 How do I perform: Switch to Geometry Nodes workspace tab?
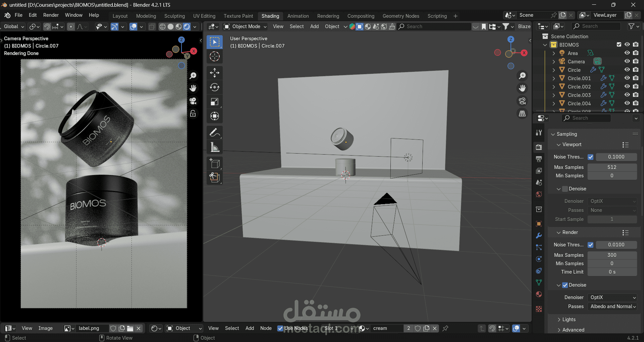coord(401,16)
